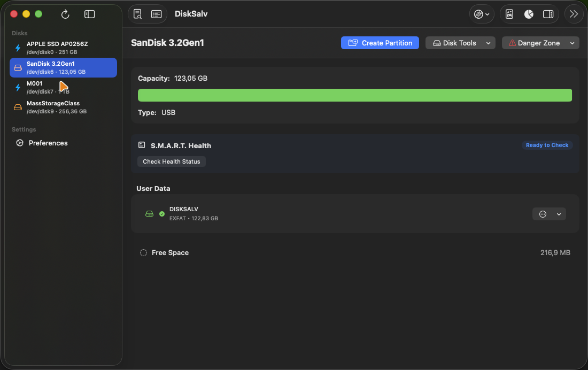Image resolution: width=588 pixels, height=370 pixels.
Task: Click the DiskSalv window title
Action: tap(191, 14)
